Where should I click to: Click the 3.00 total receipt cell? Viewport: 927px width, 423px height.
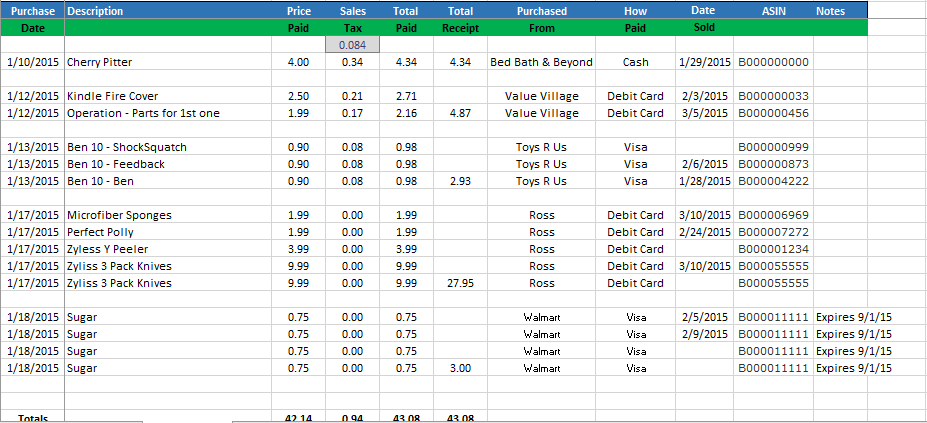click(461, 368)
